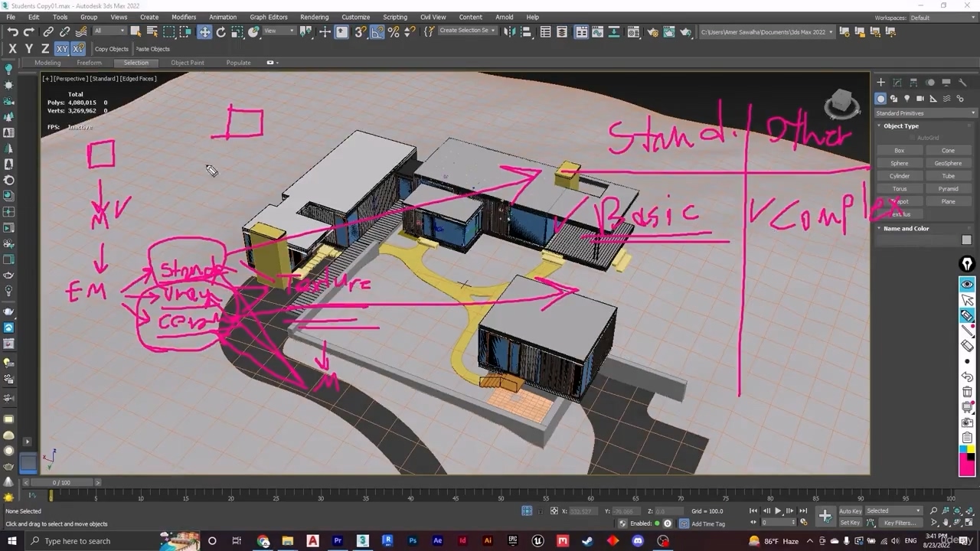The width and height of the screenshot is (980, 551).
Task: Open Photoshop from the Windows taskbar
Action: (x=413, y=541)
